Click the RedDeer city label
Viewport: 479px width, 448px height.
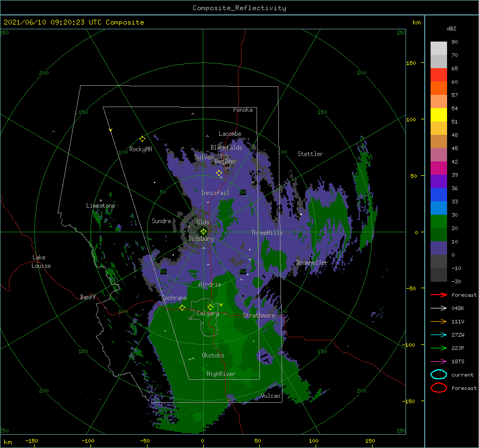click(x=226, y=161)
